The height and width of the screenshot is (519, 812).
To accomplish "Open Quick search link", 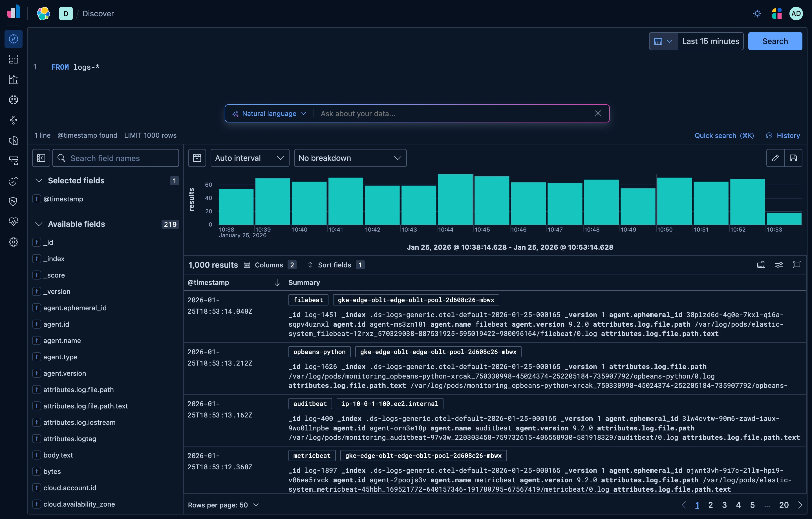I will coord(724,135).
